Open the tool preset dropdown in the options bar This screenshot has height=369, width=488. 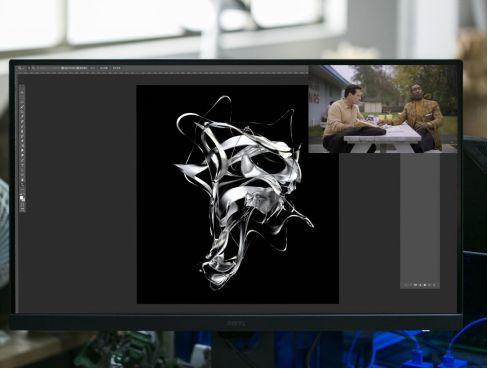click(x=21, y=68)
